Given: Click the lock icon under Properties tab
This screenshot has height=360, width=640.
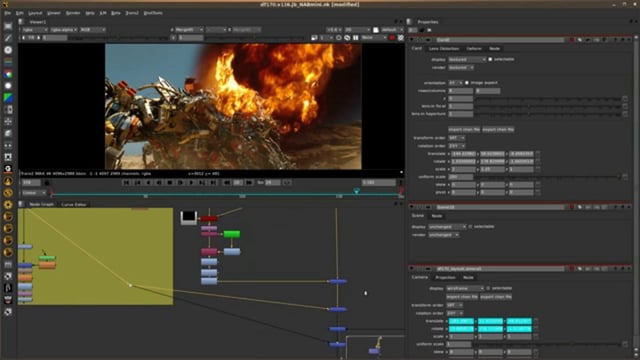Looking at the screenshot, I should (x=421, y=30).
